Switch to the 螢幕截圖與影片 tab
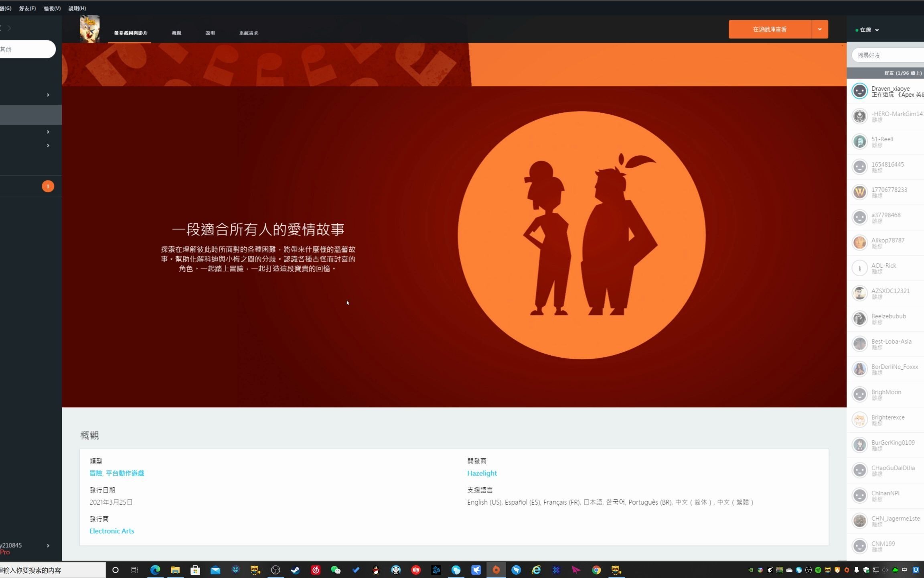 (x=130, y=33)
